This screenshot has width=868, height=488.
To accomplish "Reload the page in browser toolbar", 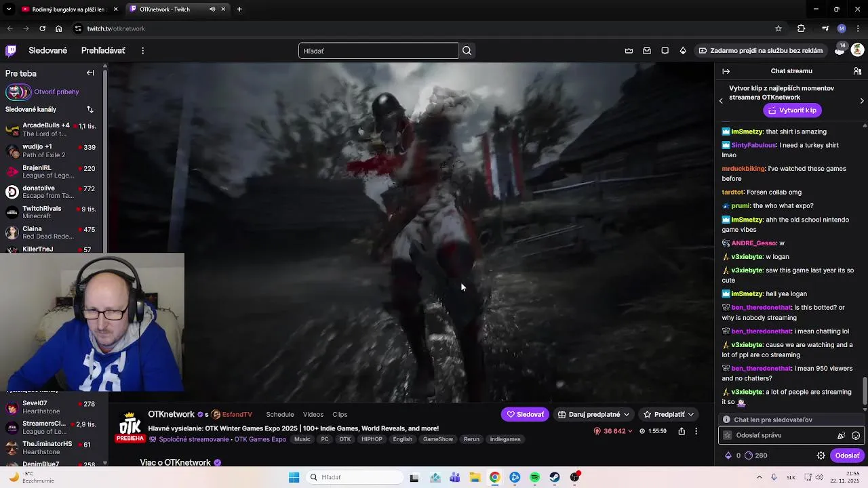I will pyautogui.click(x=42, y=28).
